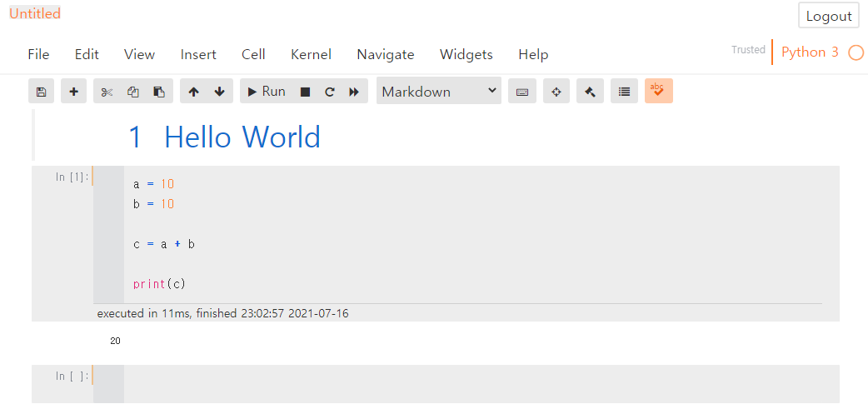The width and height of the screenshot is (868, 409).
Task: Click the executed in 11ms timing text
Action: [222, 314]
